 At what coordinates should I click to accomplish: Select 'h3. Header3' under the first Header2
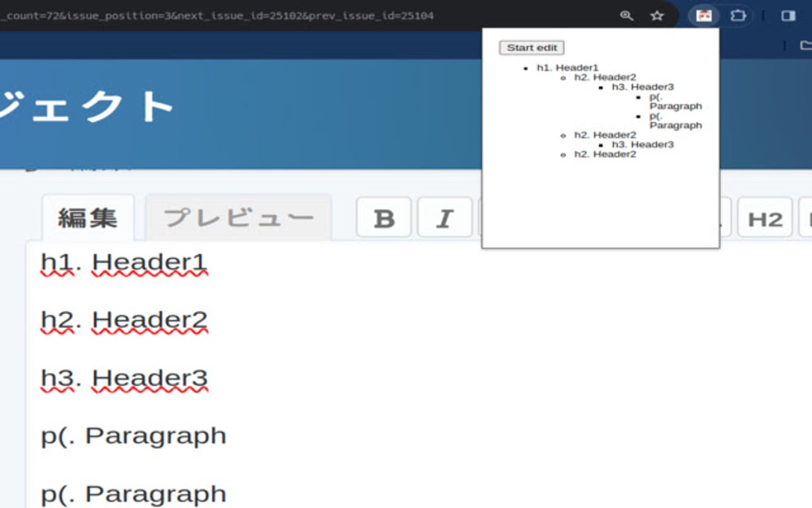[642, 86]
